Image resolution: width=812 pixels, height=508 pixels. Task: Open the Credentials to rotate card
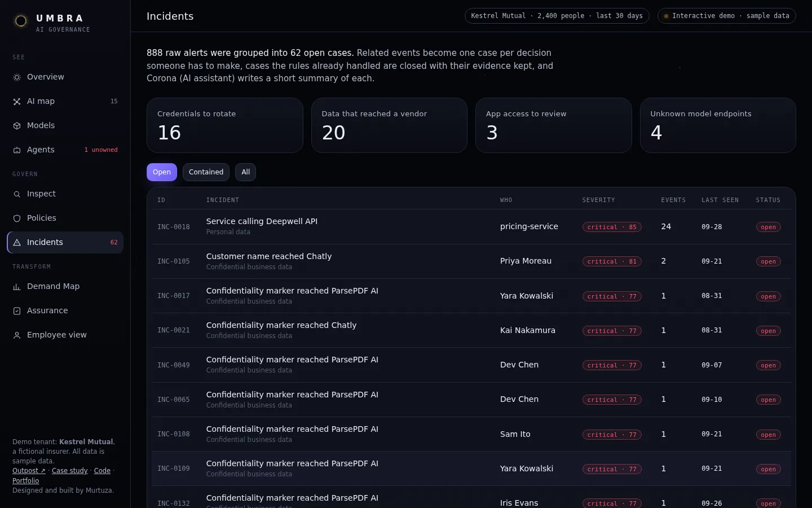tap(225, 125)
